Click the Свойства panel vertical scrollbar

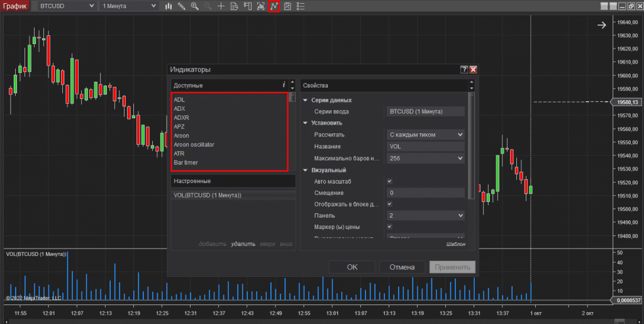point(472,146)
